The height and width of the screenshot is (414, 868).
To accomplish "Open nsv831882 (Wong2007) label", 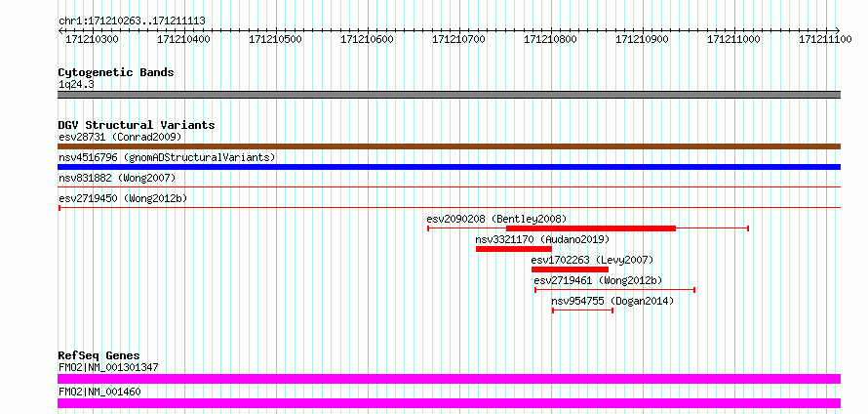I will coord(117,178).
